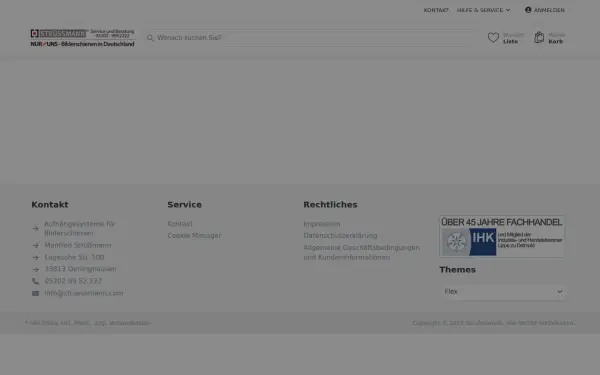Click the copyright notice text
The image size is (600, 375).
(x=494, y=323)
